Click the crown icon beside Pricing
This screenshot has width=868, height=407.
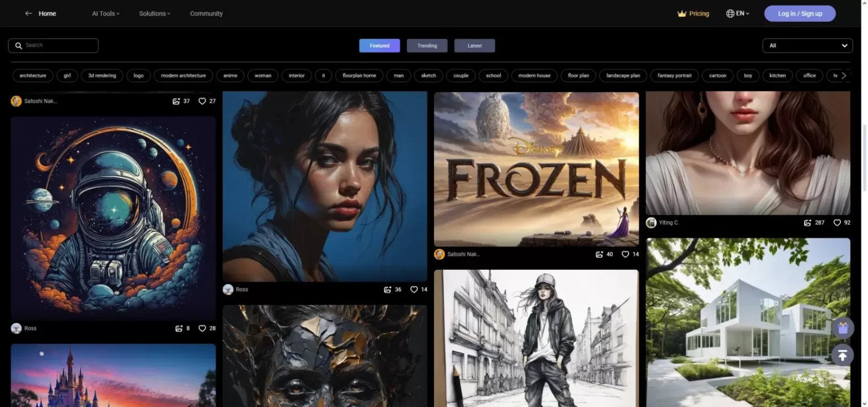(x=682, y=14)
